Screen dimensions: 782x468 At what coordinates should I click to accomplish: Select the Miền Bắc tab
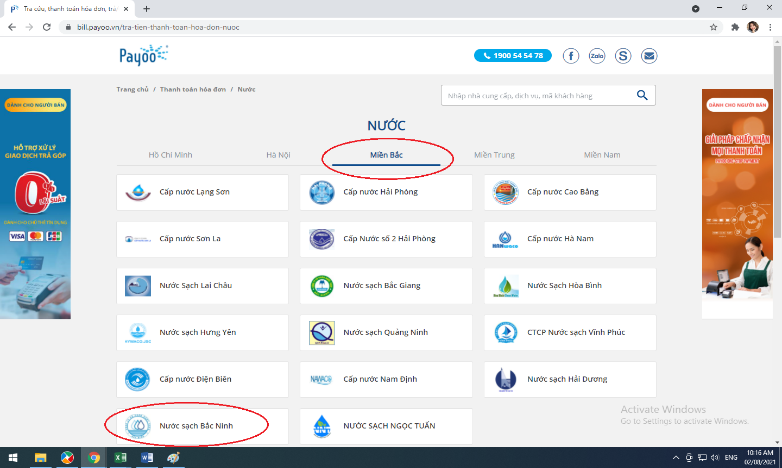[x=386, y=155]
